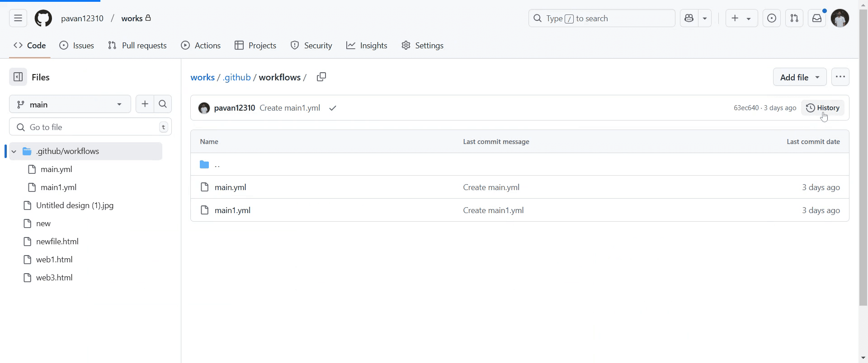Open the notifications inbox
Image resolution: width=868 pixels, height=363 pixels.
coord(817,18)
